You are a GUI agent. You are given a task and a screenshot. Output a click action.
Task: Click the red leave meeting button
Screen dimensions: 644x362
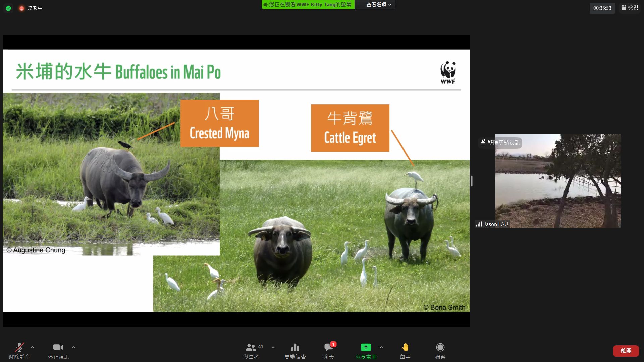(626, 351)
